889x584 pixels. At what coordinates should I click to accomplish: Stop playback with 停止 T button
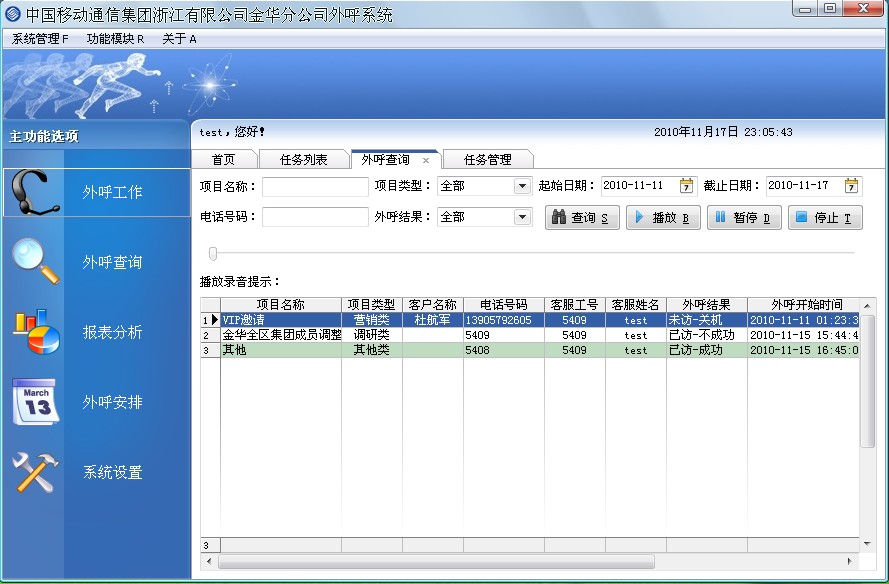pos(826,218)
